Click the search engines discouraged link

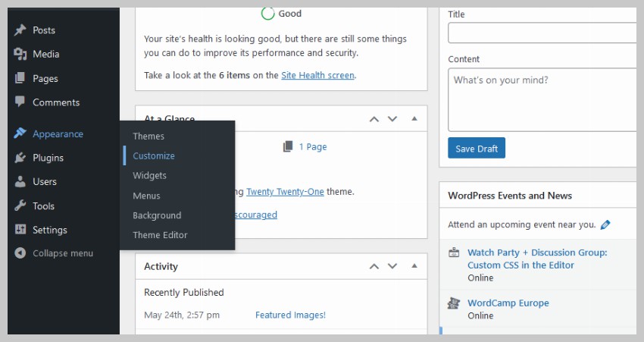pos(256,215)
